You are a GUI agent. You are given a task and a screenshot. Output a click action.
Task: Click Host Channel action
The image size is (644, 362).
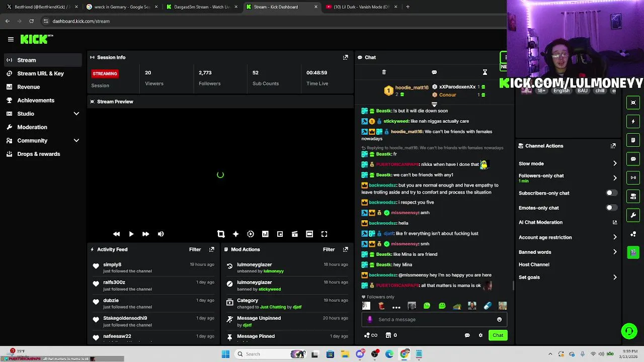coord(534,264)
